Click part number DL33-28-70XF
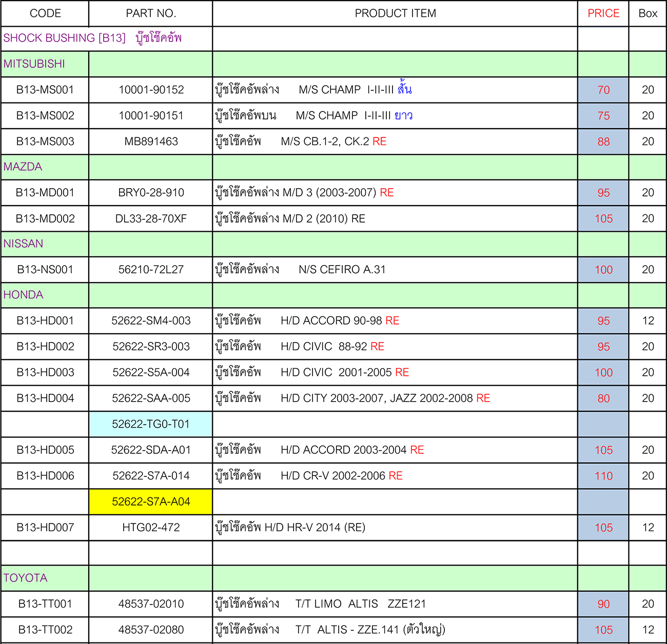 click(151, 218)
